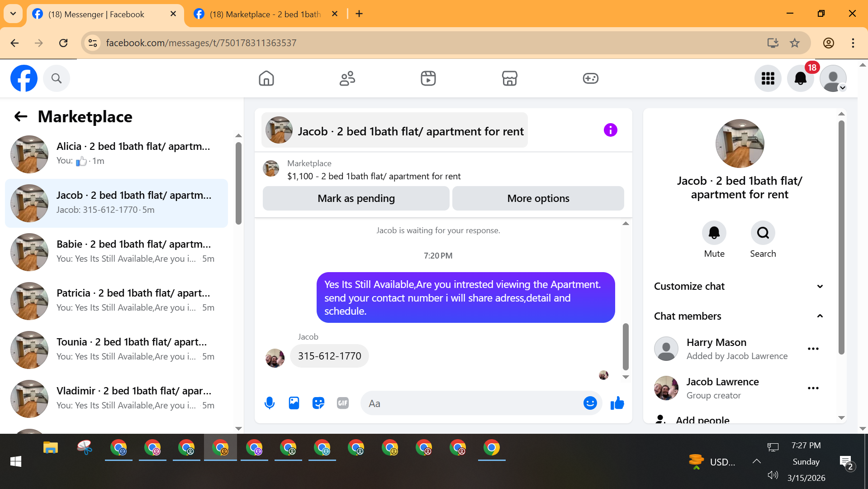View site information icon in address bar
This screenshot has width=868, height=489.
pyautogui.click(x=93, y=43)
